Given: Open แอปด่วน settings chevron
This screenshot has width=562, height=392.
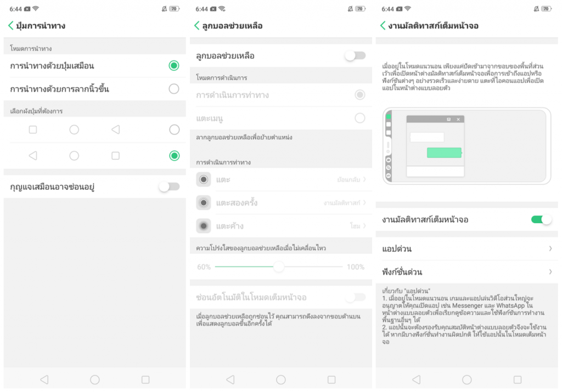Looking at the screenshot, I should pos(550,248).
